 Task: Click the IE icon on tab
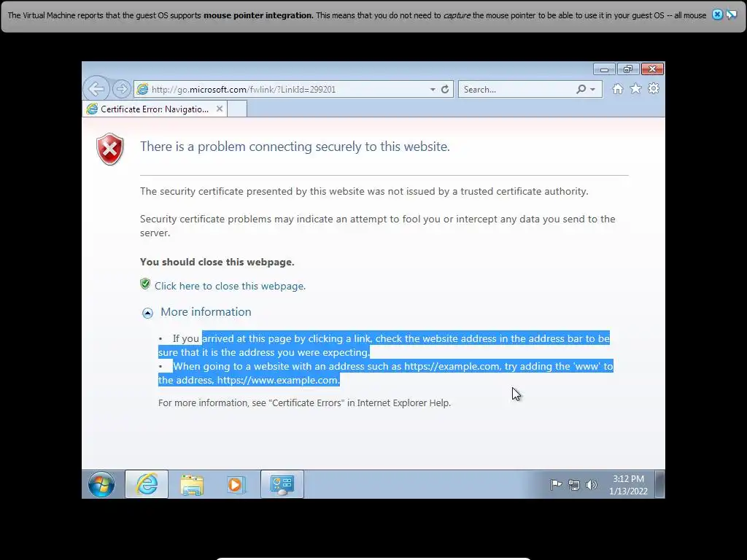pos(92,109)
